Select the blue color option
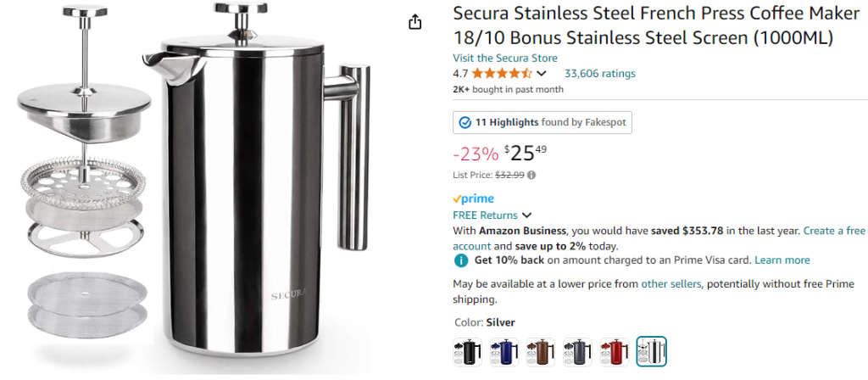Viewport: 868px width, 380px height. coord(504,351)
